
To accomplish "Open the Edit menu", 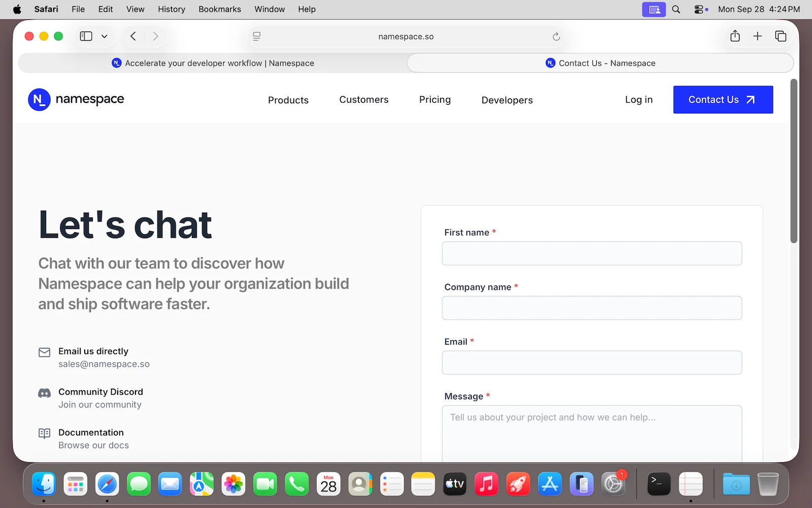I will [106, 9].
